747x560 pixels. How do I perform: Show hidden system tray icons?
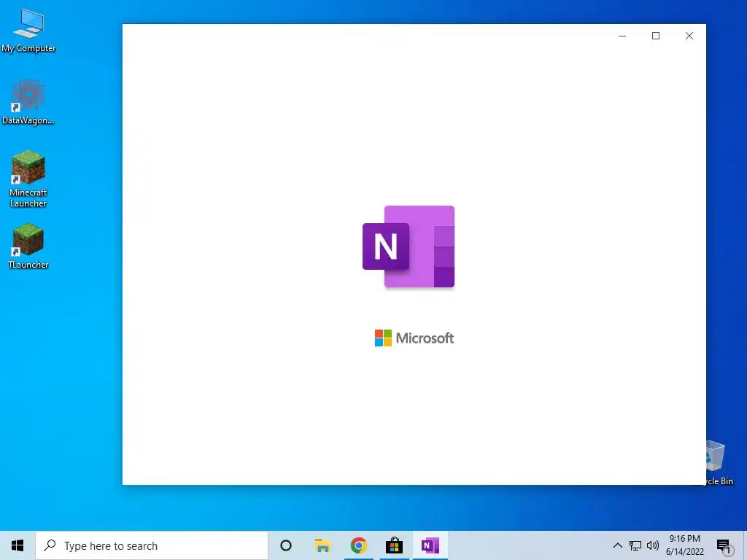[x=617, y=545]
